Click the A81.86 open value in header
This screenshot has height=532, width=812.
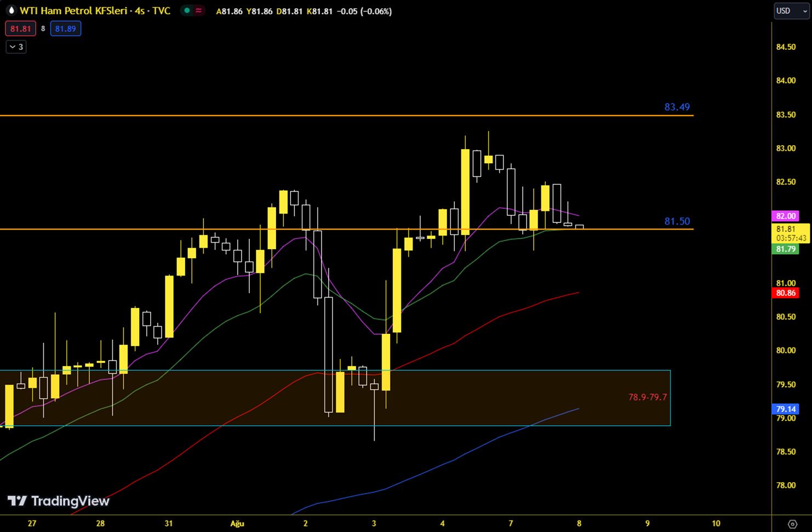pos(230,11)
